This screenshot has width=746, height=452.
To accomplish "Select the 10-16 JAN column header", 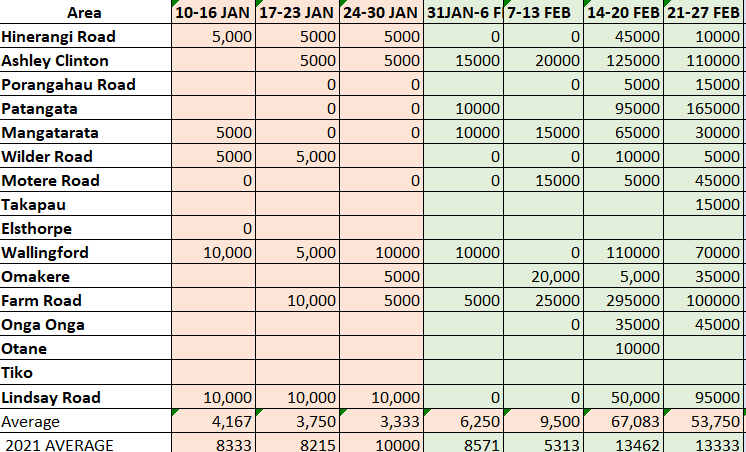I will 213,12.
